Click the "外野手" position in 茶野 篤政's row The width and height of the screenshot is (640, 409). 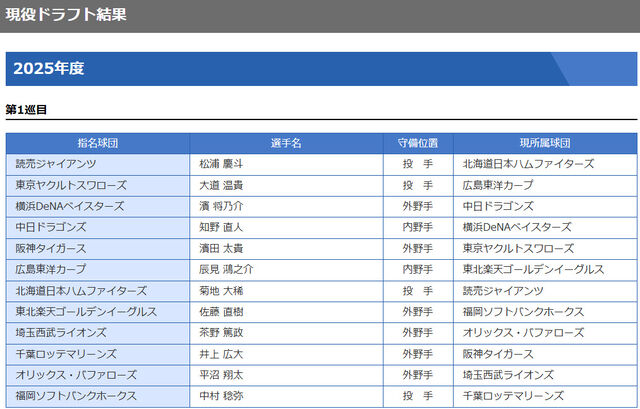click(418, 333)
